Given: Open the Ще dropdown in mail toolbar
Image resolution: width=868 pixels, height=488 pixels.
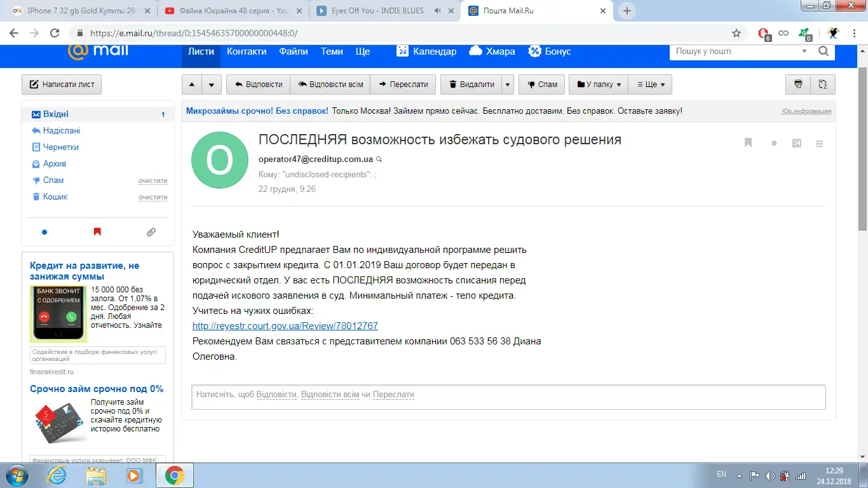Looking at the screenshot, I should tap(650, 85).
